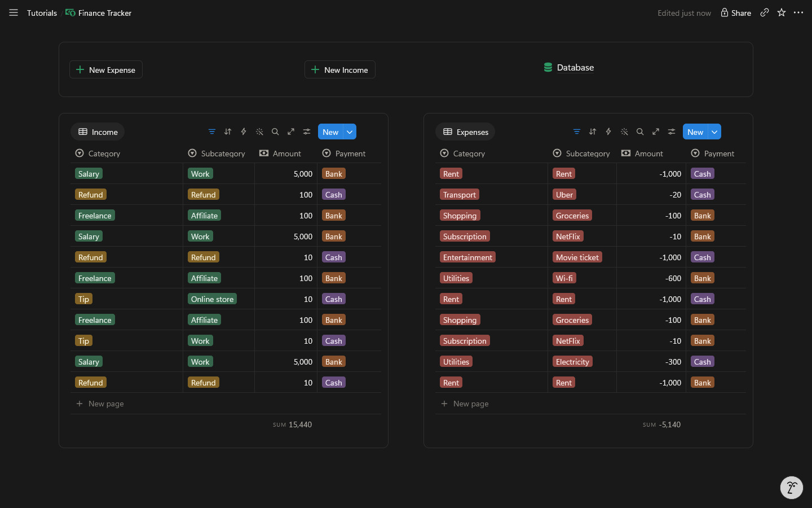The image size is (812, 508).
Task: Click the New Income button
Action: (340, 69)
